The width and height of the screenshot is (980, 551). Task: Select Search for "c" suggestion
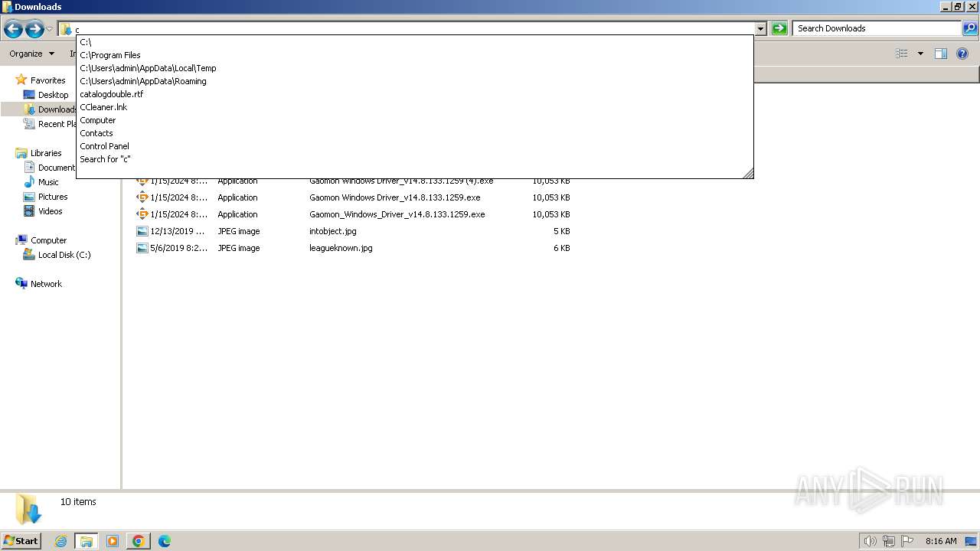pyautogui.click(x=414, y=159)
